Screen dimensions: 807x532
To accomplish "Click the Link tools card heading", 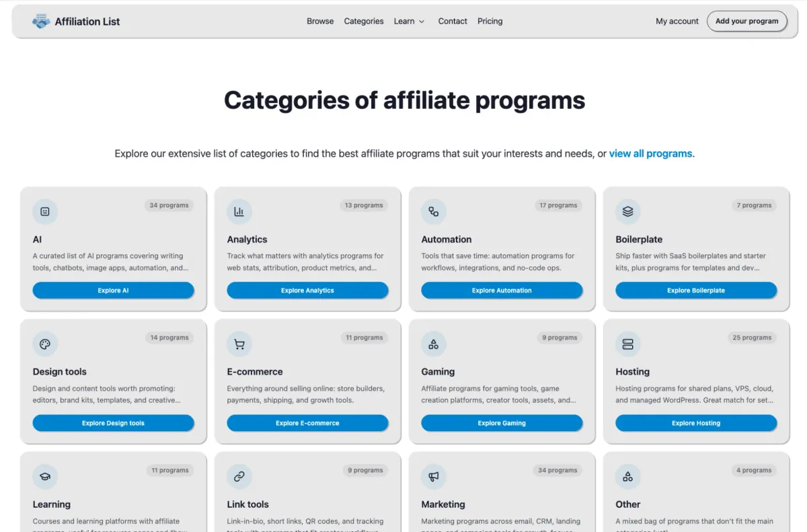I will coord(248,504).
